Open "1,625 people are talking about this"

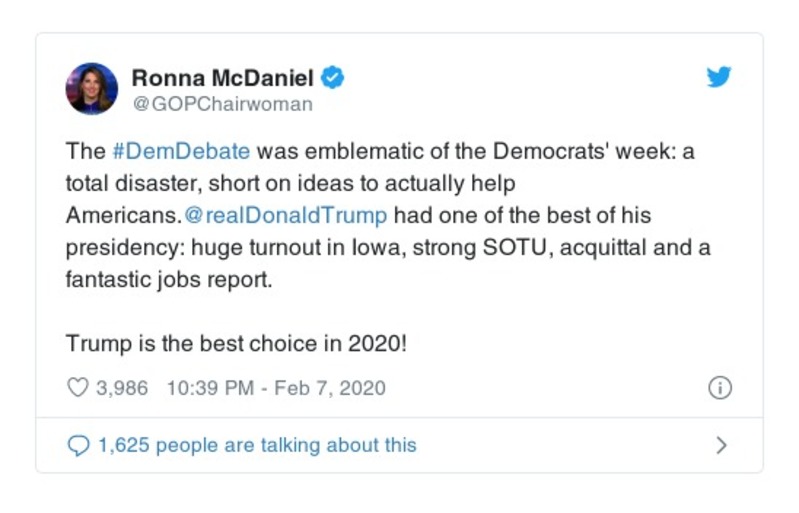[x=256, y=445]
